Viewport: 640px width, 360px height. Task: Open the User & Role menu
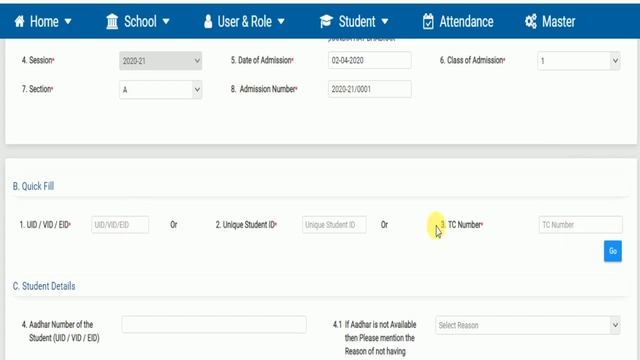[x=244, y=21]
